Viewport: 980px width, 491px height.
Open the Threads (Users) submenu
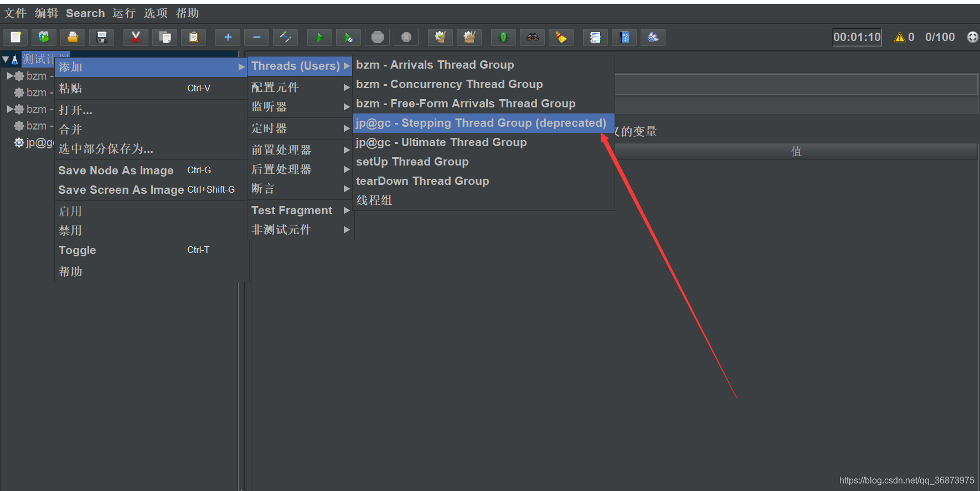(x=300, y=66)
